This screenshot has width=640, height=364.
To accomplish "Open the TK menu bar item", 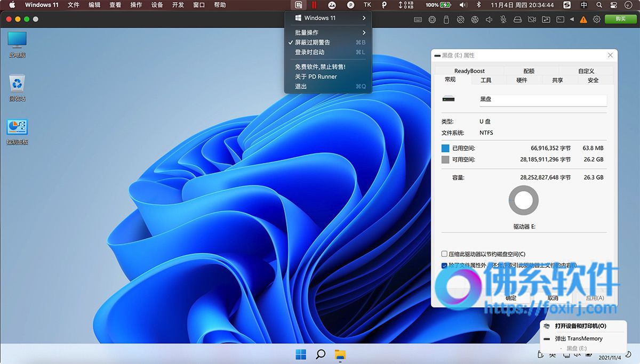I will [x=367, y=5].
